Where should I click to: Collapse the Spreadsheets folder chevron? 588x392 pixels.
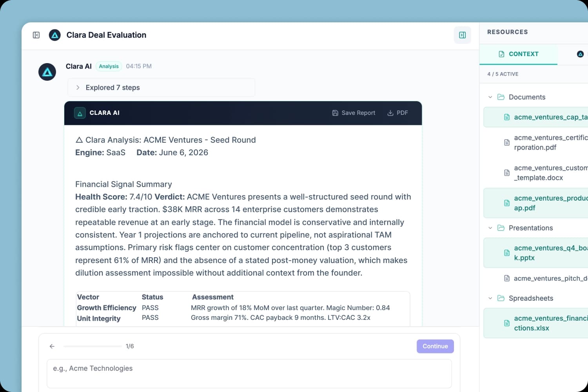(x=490, y=298)
